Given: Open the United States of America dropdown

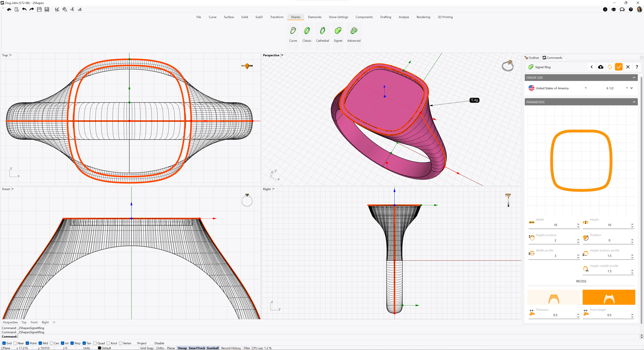Looking at the screenshot, I should tap(586, 88).
